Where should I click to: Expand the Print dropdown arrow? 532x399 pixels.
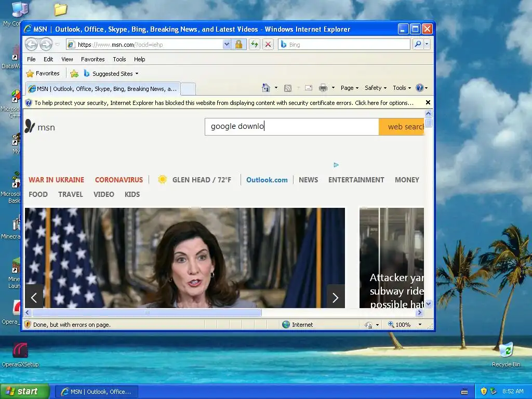click(x=333, y=88)
